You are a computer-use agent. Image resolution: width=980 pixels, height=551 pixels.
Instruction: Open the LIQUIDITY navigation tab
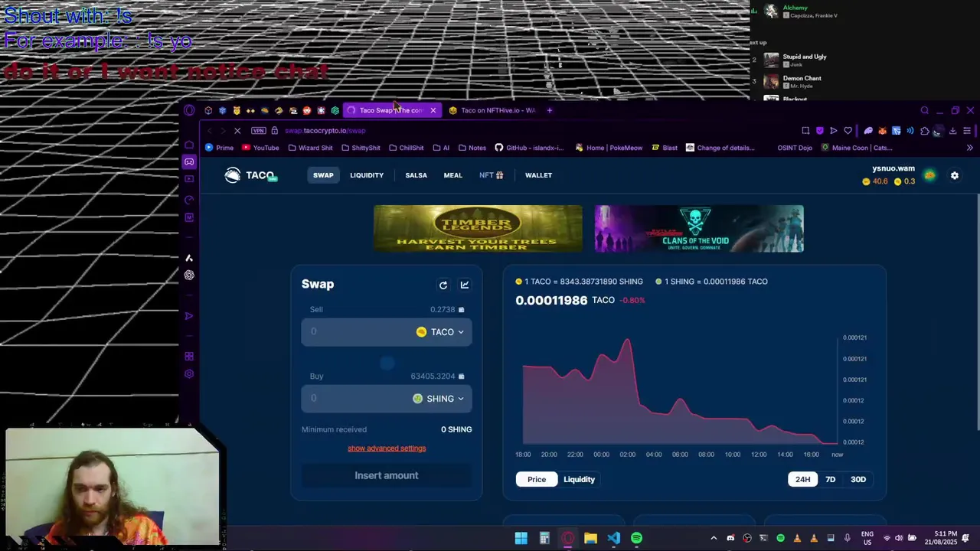click(x=367, y=175)
